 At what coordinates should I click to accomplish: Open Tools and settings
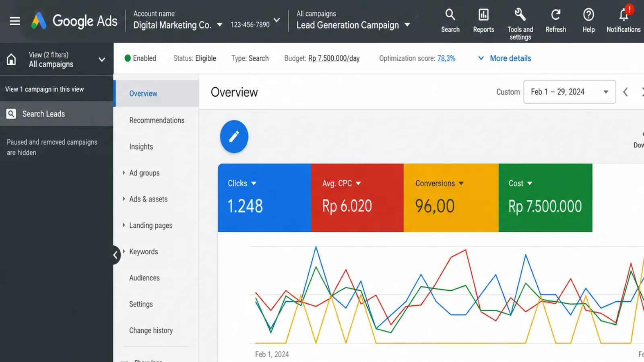pos(520,24)
